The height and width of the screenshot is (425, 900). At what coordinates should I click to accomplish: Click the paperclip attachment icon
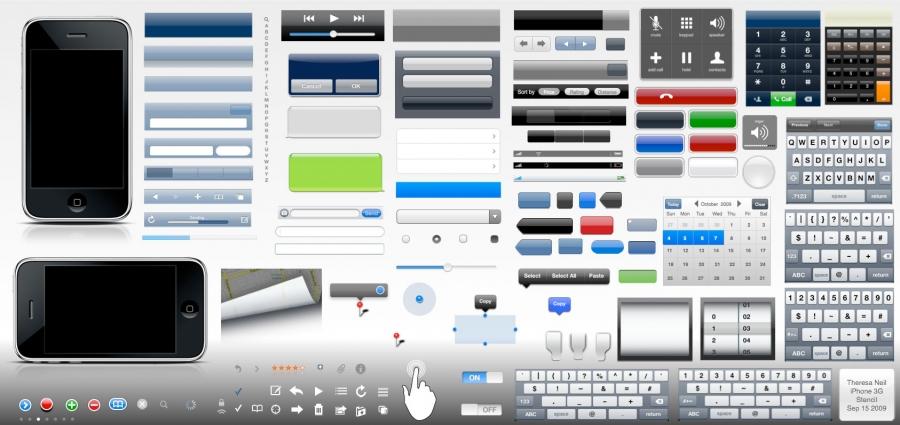[x=340, y=368]
